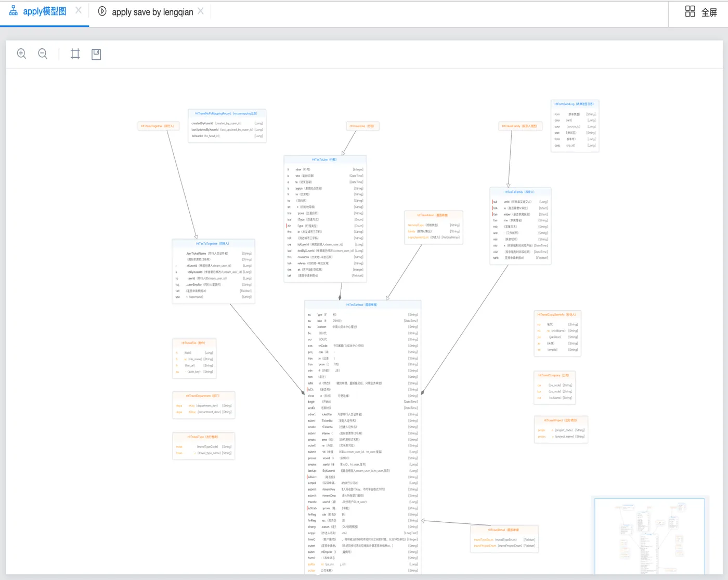This screenshot has width=728, height=580.
Task: Click source_id field in HtFormSendLog entity
Action: [x=575, y=126]
